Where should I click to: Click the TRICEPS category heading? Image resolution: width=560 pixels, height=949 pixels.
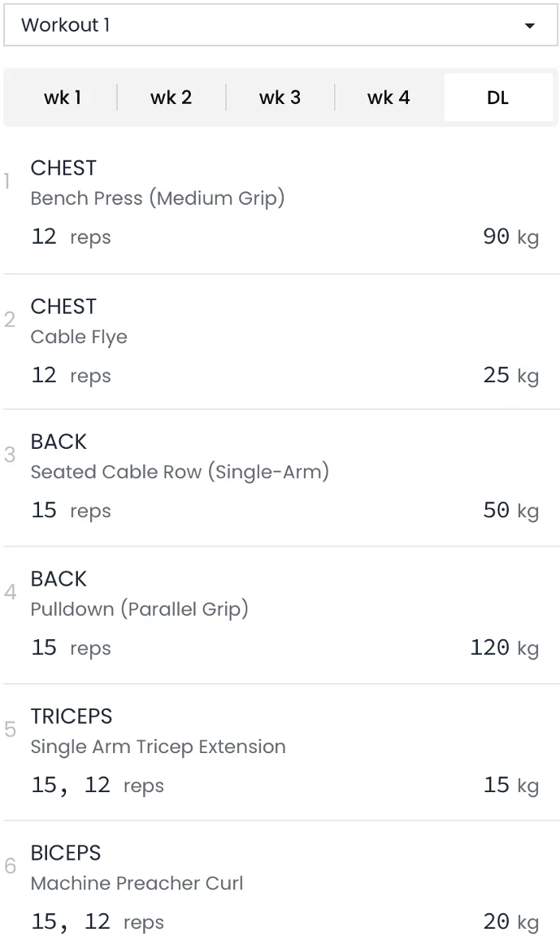click(x=72, y=716)
